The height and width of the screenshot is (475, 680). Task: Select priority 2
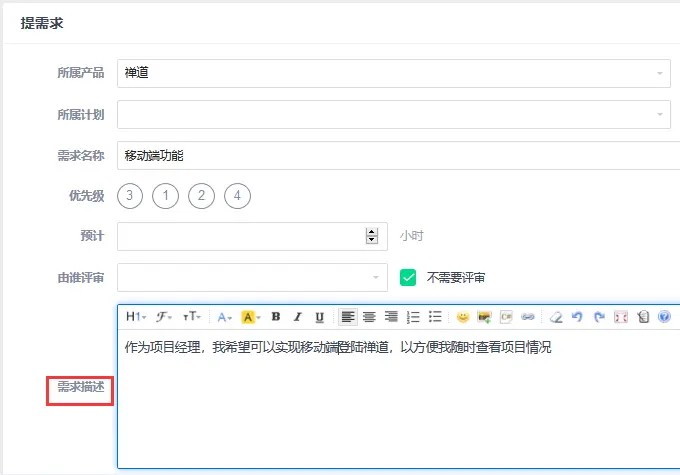tap(201, 196)
